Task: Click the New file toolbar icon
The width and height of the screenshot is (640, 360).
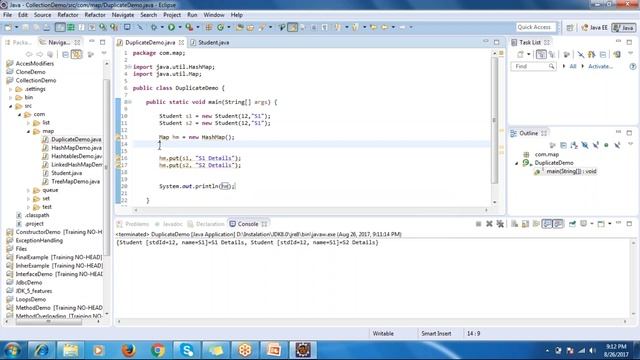Action: click(8, 27)
